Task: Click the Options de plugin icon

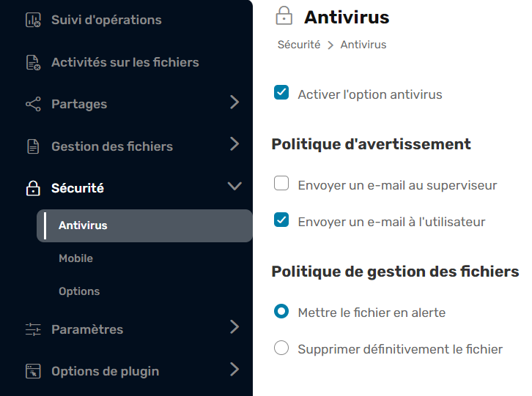Action: 33,372
